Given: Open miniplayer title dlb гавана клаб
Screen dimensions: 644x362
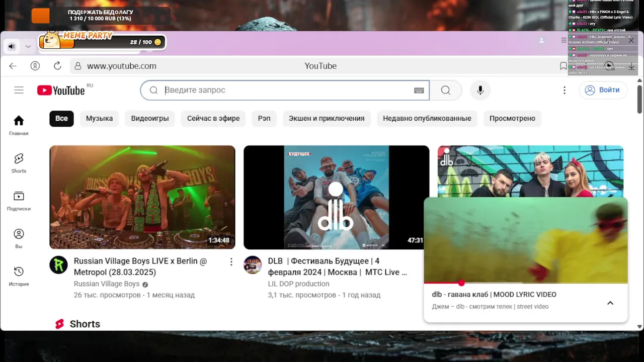Looking at the screenshot, I should coord(494,295).
